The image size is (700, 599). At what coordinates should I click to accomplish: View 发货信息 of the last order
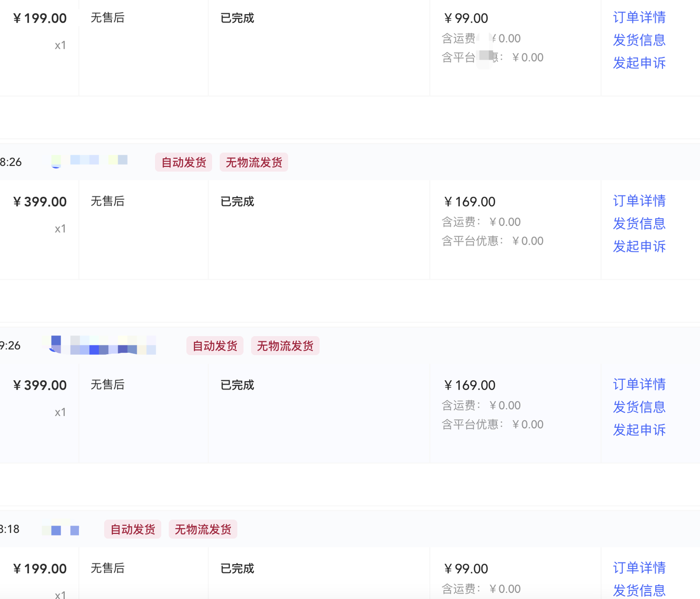point(639,591)
